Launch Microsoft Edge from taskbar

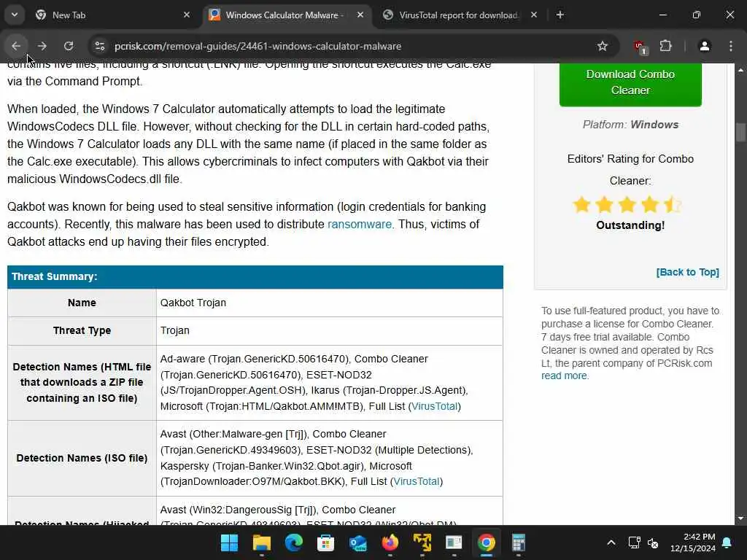click(293, 542)
